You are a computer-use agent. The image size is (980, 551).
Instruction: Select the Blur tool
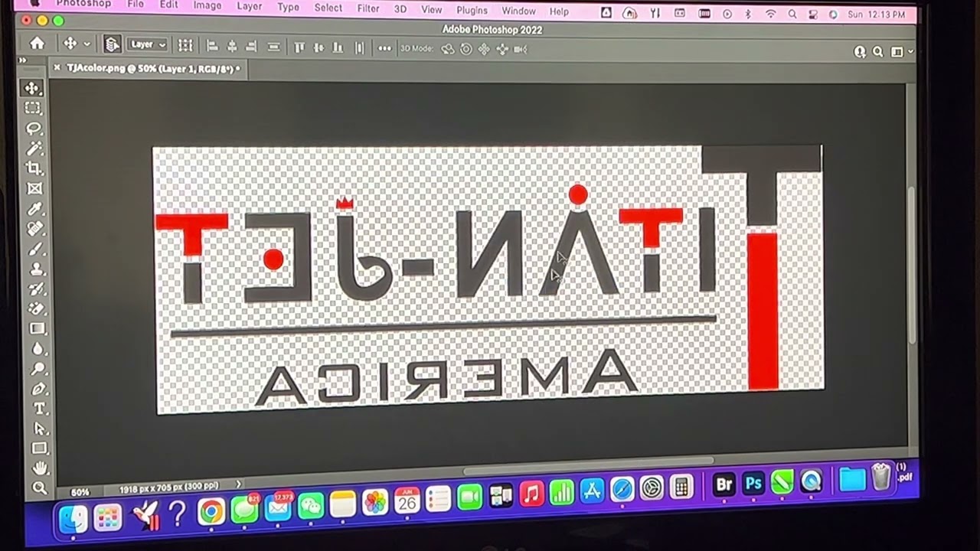(38, 348)
